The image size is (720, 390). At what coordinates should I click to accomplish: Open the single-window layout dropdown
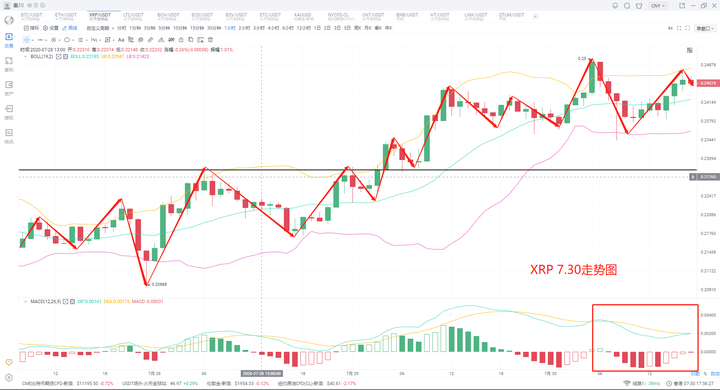(705, 28)
